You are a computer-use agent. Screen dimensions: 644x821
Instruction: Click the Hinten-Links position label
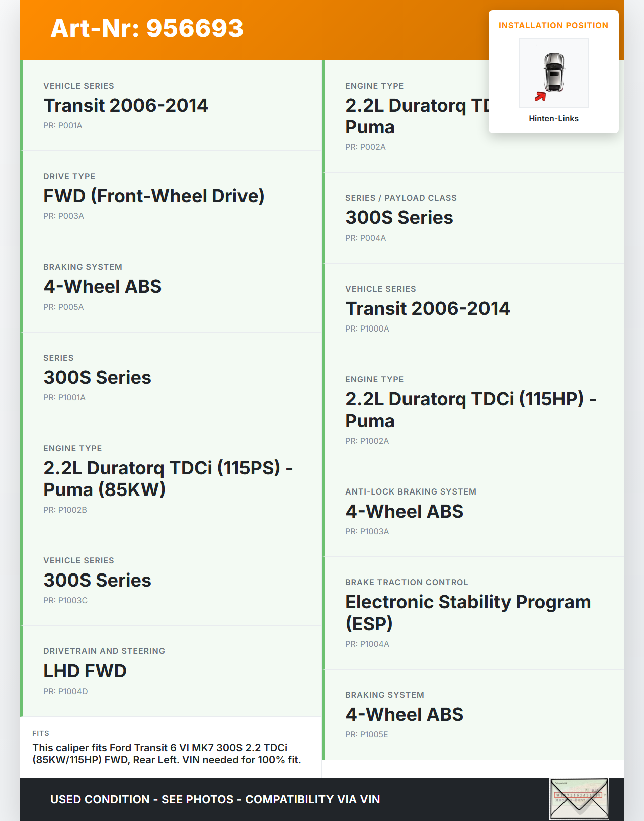(553, 119)
